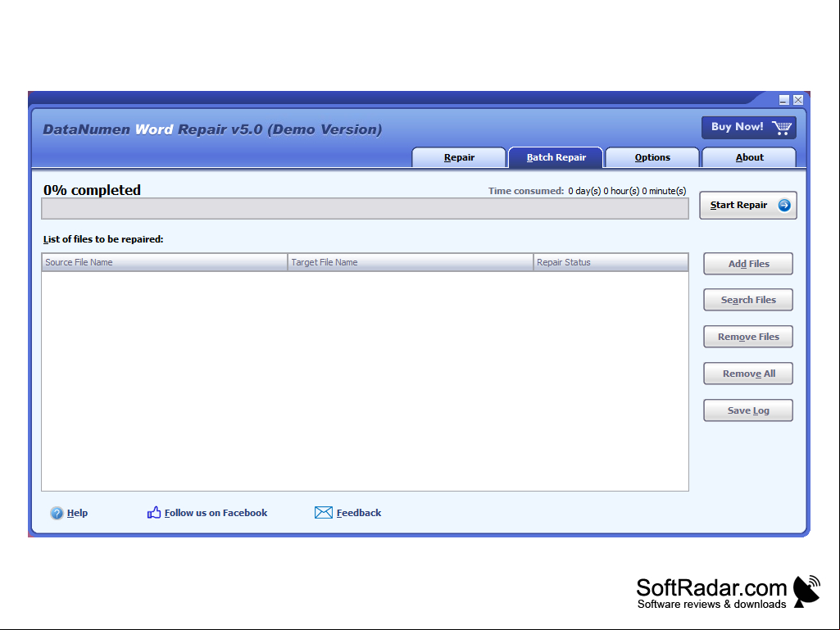Open Follow us on Facebook link
This screenshot has width=840, height=630.
(216, 513)
